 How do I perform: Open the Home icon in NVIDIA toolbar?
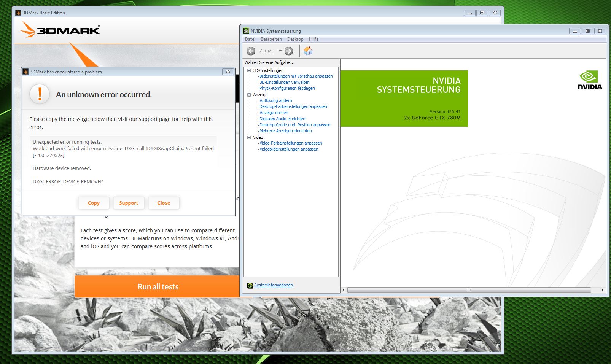point(308,51)
